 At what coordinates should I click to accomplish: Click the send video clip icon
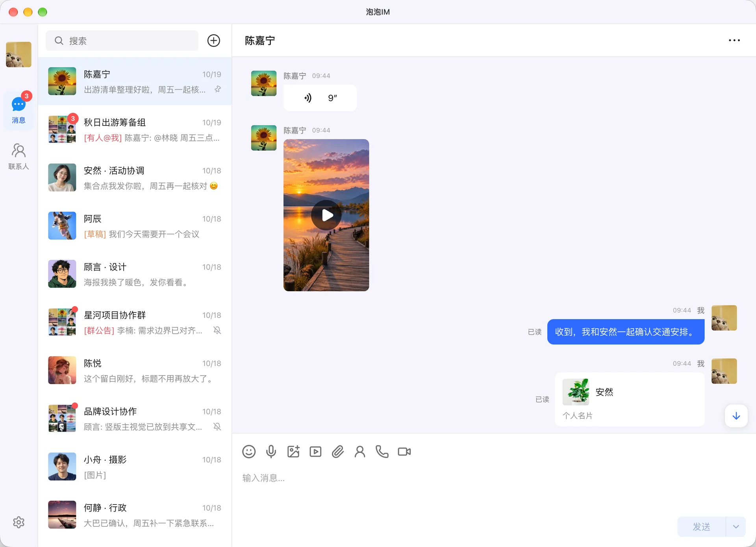click(315, 451)
